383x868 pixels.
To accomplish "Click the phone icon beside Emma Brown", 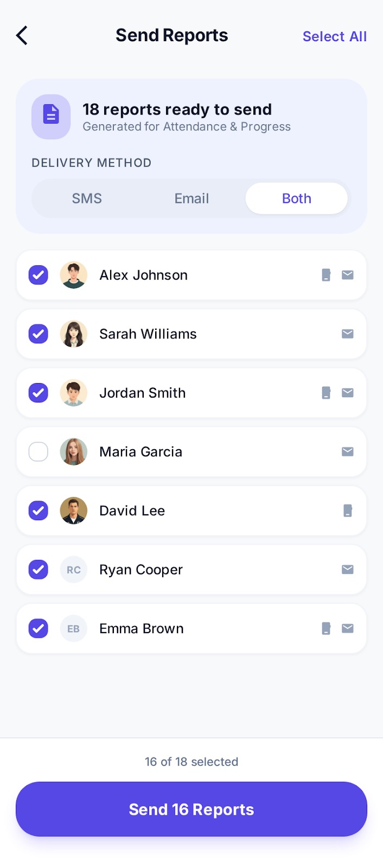I will 325,628.
